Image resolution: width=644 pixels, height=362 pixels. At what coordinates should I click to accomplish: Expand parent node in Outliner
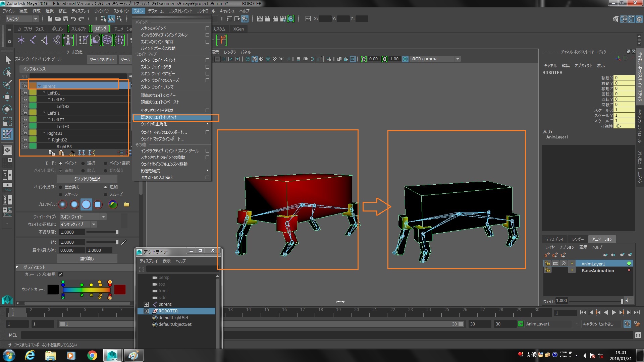[146, 304]
